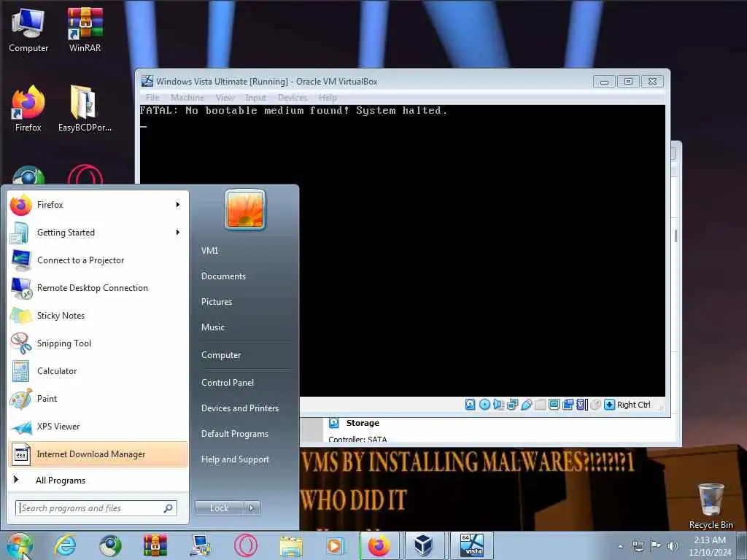
Task: Open Remote Desktop Connection from Start menu
Action: (98, 288)
